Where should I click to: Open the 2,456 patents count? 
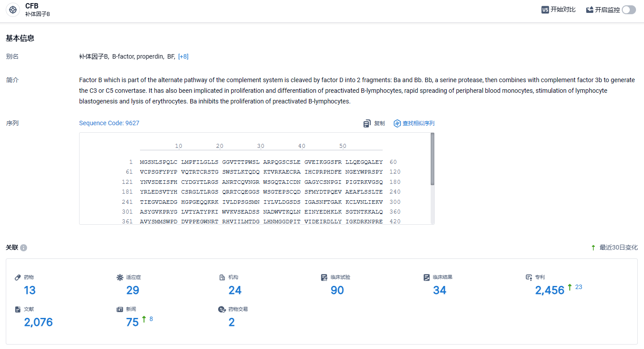550,290
